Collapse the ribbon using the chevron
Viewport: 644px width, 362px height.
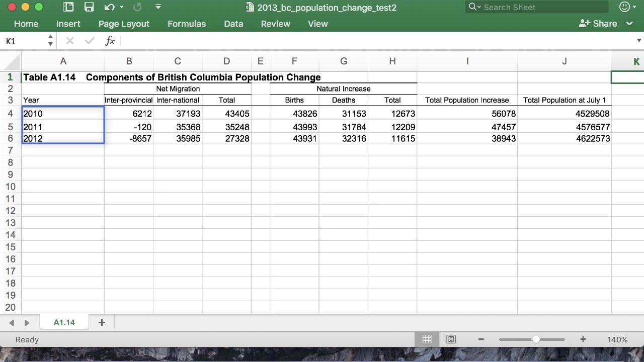pyautogui.click(x=629, y=24)
